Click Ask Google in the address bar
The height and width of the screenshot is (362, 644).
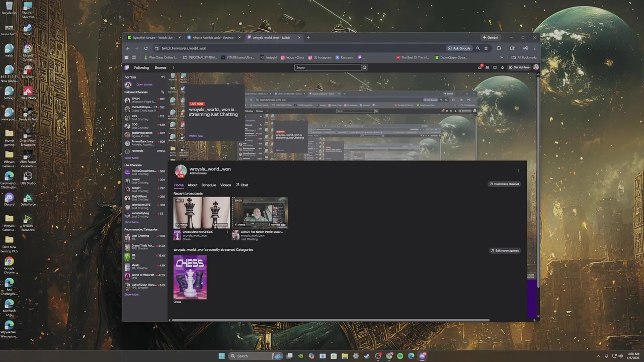click(459, 48)
